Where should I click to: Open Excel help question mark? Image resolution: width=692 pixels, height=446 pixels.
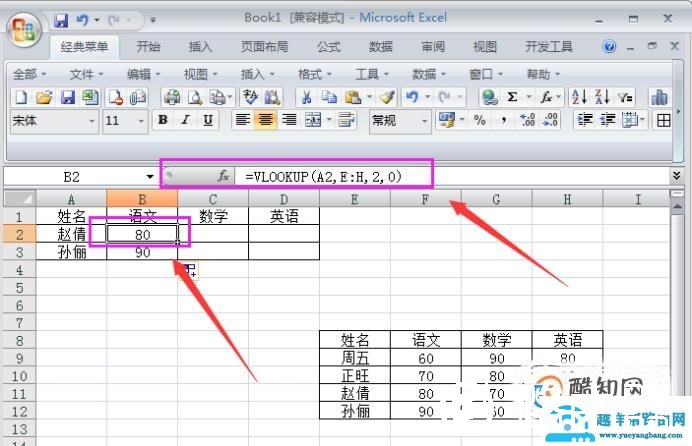(x=609, y=46)
